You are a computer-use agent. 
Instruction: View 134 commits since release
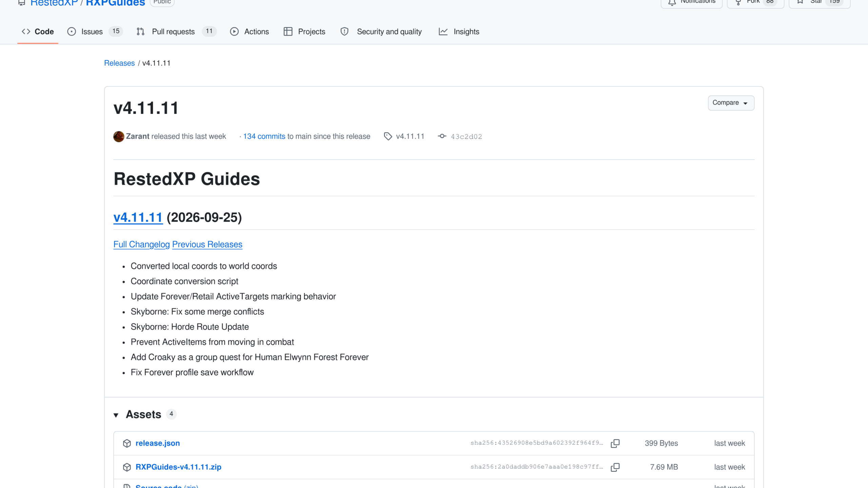point(264,136)
